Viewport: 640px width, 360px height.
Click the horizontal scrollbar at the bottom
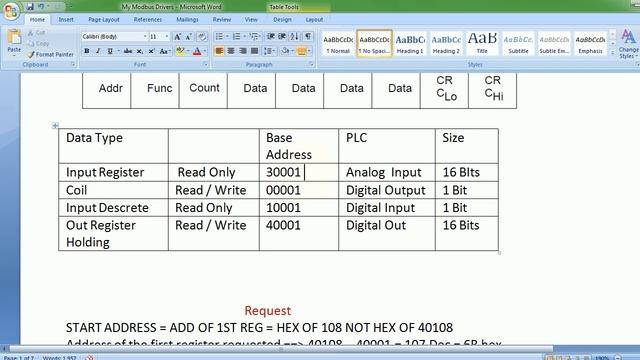pos(282,349)
